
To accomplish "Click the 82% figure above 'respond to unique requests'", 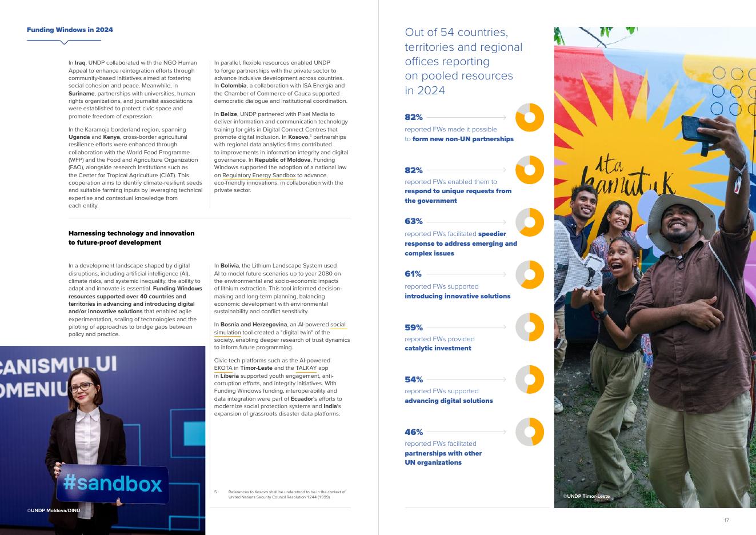I will (414, 170).
